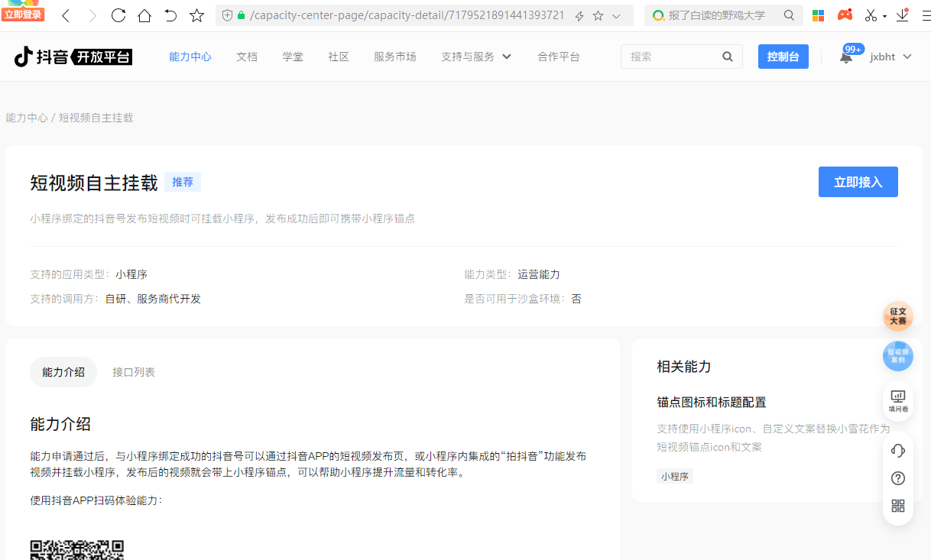Expand the address bar history chevron
The height and width of the screenshot is (560, 931).
click(x=617, y=16)
